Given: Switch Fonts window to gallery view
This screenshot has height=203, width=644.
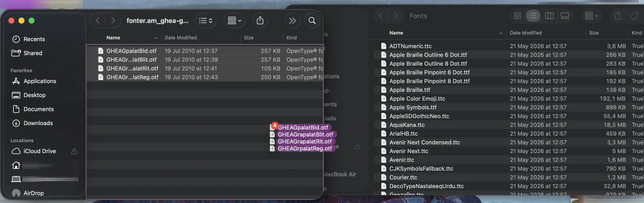Looking at the screenshot, I should click(565, 16).
